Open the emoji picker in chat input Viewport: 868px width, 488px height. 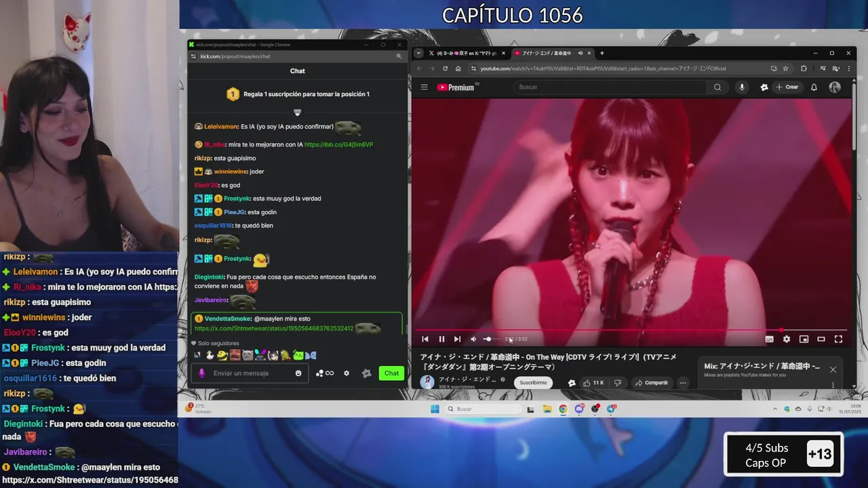pyautogui.click(x=298, y=373)
